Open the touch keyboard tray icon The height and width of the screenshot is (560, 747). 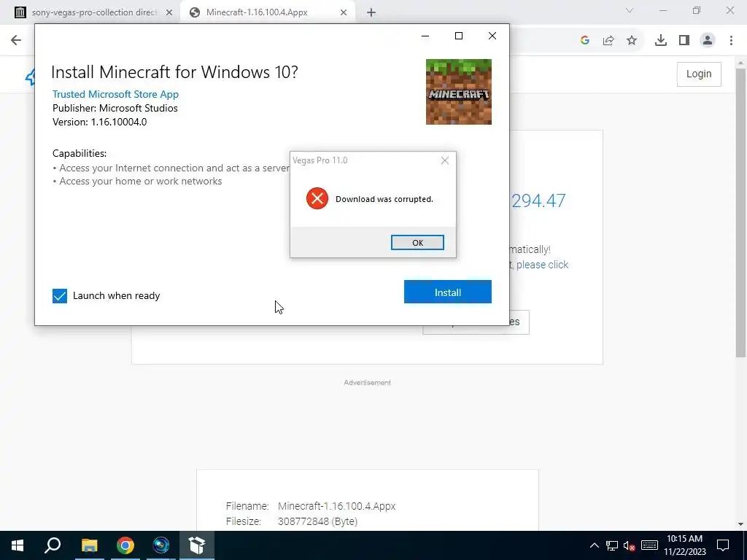click(649, 545)
